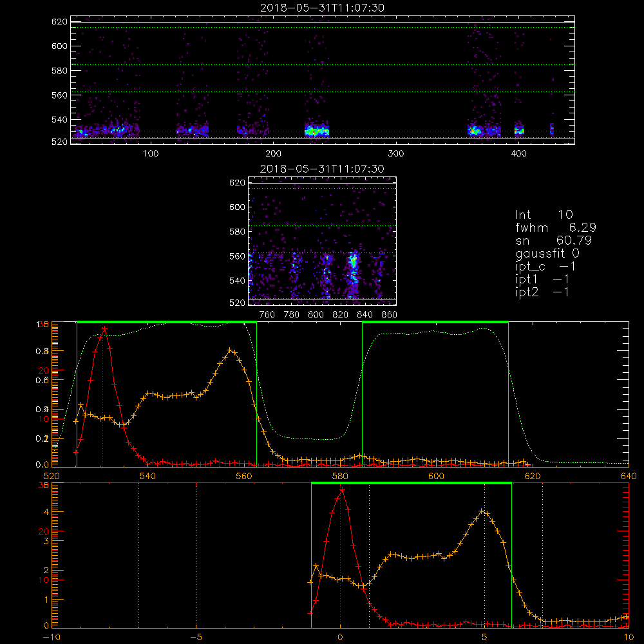Image resolution: width=644 pixels, height=644 pixels.
Task: Click x-axis label 0 on the bottom plot
Action: [x=340, y=638]
